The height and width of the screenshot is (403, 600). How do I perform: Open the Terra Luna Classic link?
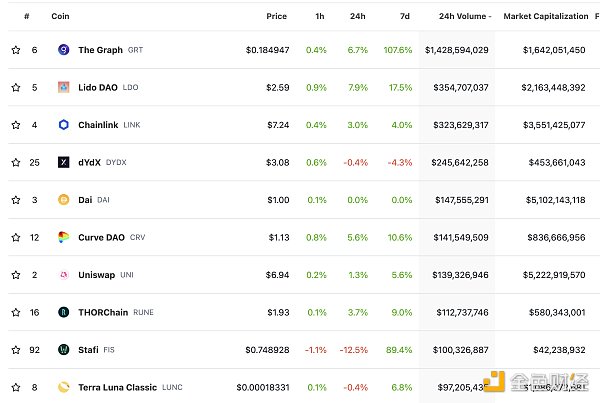click(117, 387)
